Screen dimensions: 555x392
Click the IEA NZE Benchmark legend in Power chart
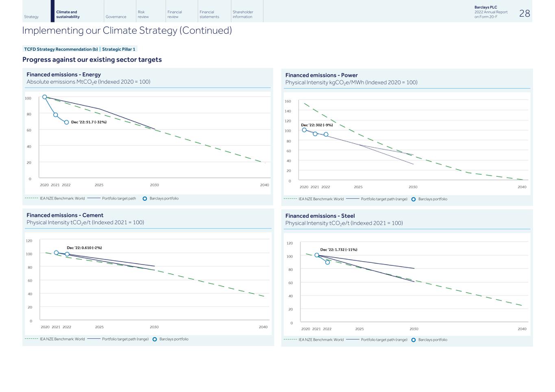321,199
